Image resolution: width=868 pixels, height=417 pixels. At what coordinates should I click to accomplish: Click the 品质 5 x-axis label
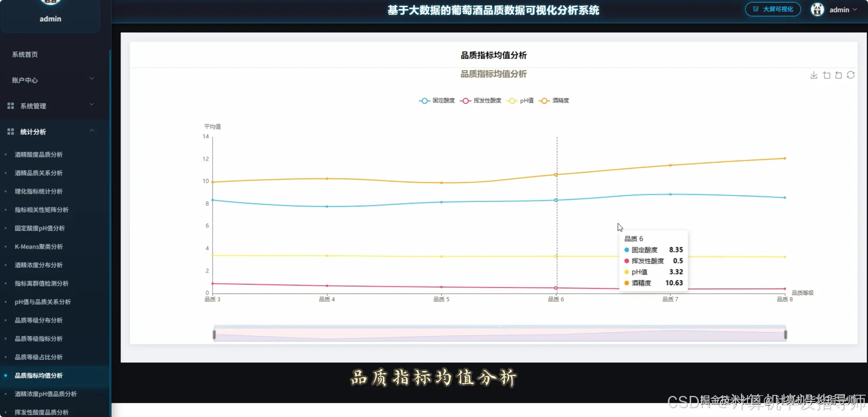pyautogui.click(x=442, y=299)
